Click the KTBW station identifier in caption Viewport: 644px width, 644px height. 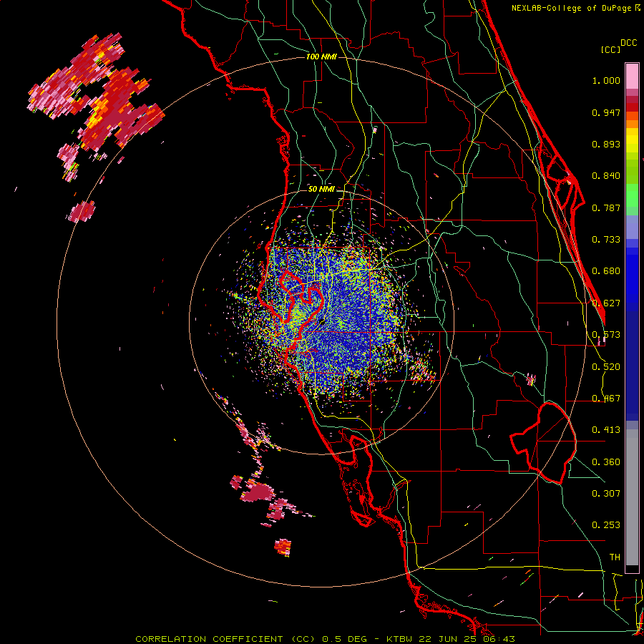click(x=400, y=639)
